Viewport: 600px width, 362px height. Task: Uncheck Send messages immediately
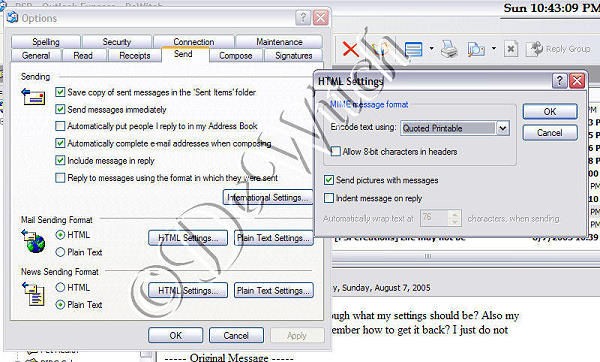click(x=60, y=109)
